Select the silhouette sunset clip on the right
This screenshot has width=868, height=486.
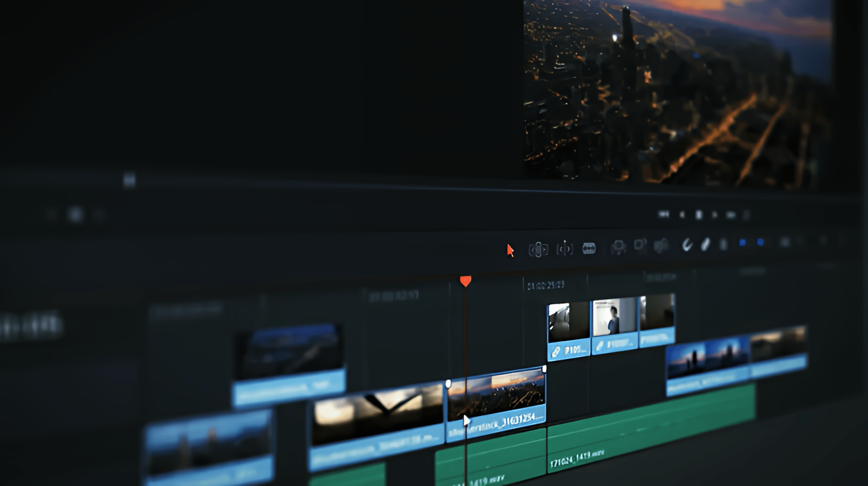708,367
